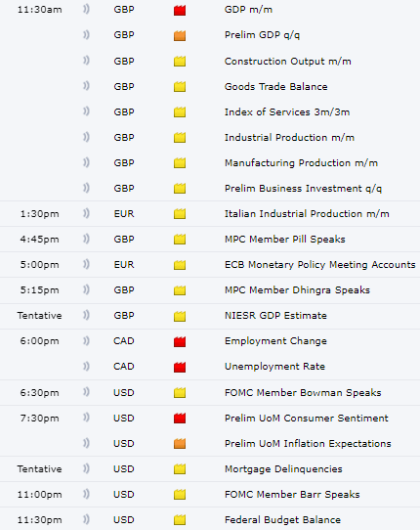Image resolution: width=420 pixels, height=530 pixels.
Task: Click Tentative time for NIESR GDP Estimate
Action: click(x=39, y=316)
